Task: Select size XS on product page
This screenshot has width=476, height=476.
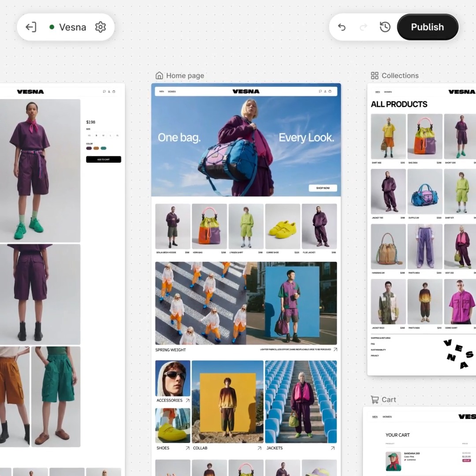Action: [x=89, y=135]
